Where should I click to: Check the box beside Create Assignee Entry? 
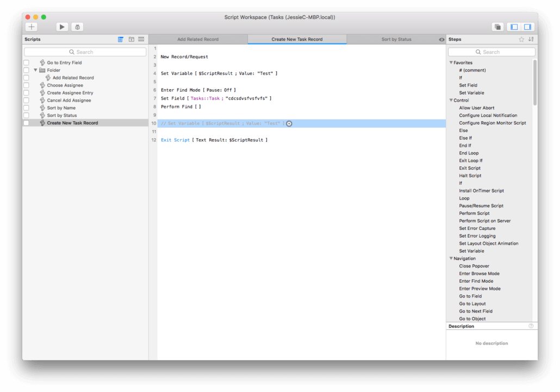27,93
